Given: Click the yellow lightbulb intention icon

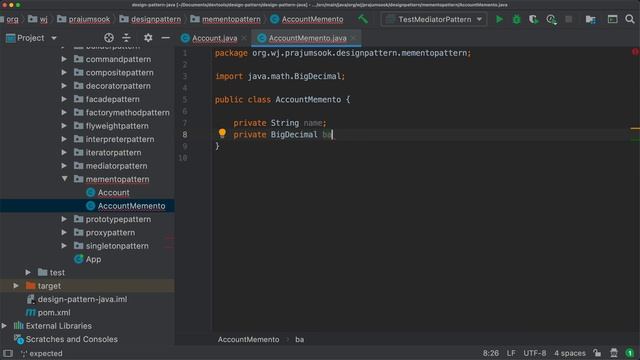Looking at the screenshot, I should pyautogui.click(x=222, y=133).
